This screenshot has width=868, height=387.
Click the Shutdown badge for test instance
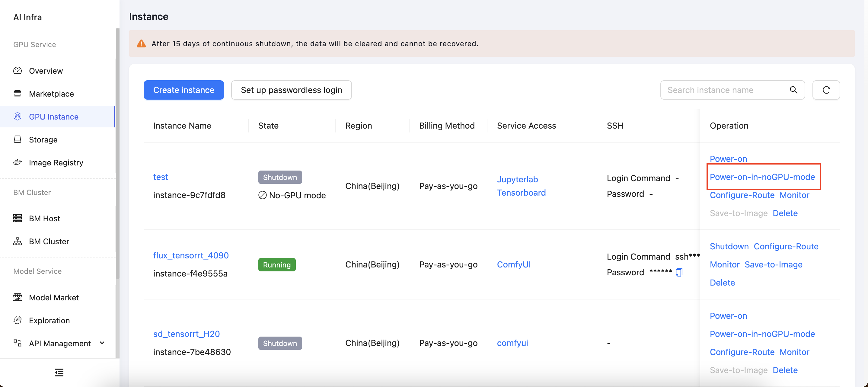point(280,177)
